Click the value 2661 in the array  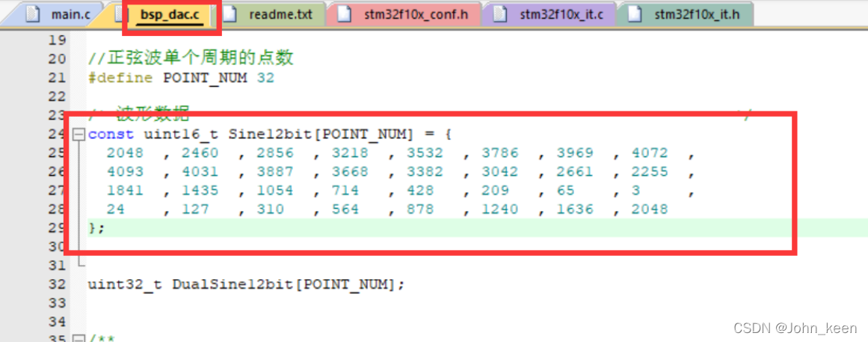(575, 171)
